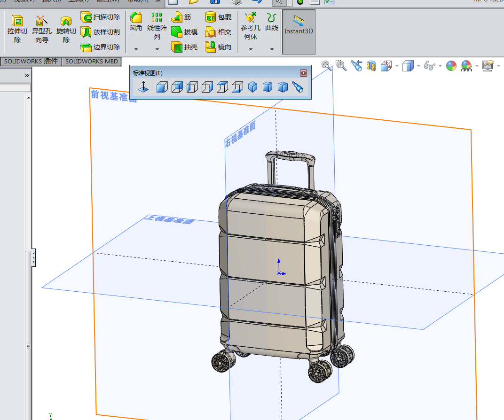Viewport: 504px width, 420px height.
Task: Expand Display Style dropdown arrow
Action: pyautogui.click(x=418, y=66)
